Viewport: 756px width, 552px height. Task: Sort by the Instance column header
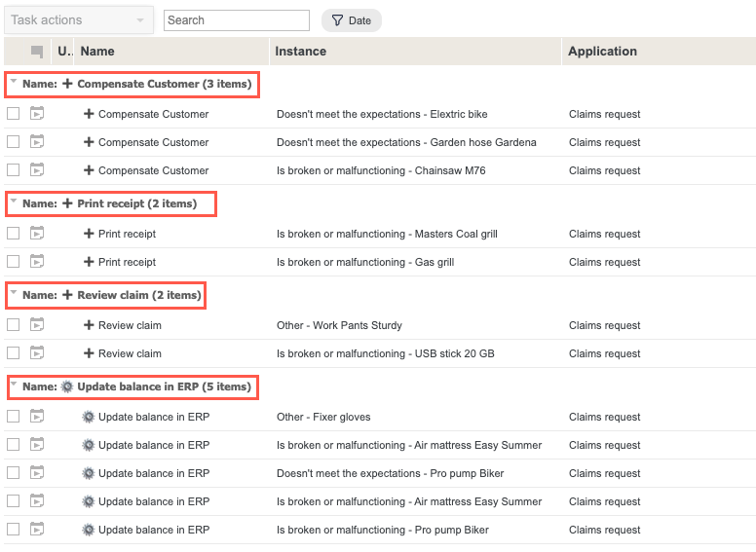[x=300, y=52]
